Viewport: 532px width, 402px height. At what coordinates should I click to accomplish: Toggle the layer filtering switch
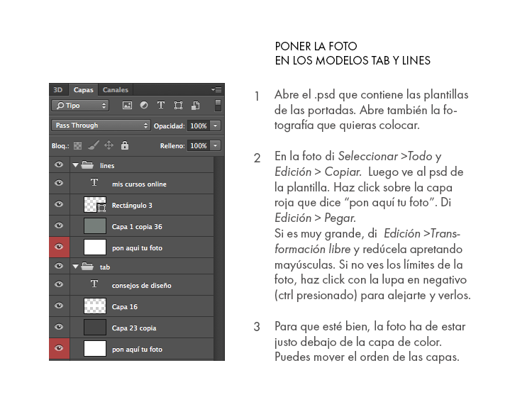218,105
